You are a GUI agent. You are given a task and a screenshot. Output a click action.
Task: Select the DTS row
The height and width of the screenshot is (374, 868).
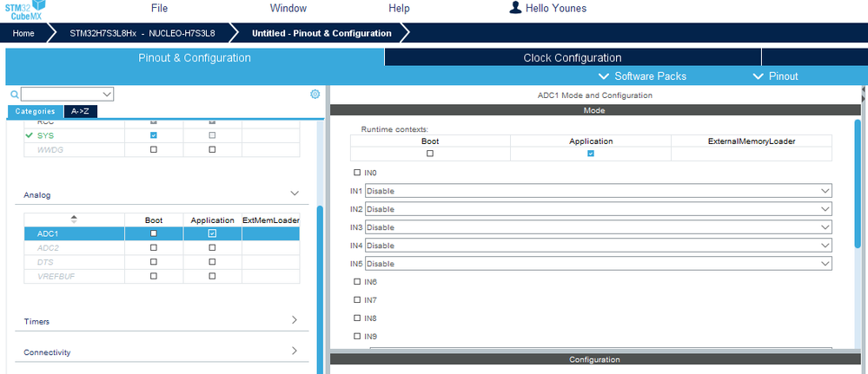(x=162, y=262)
